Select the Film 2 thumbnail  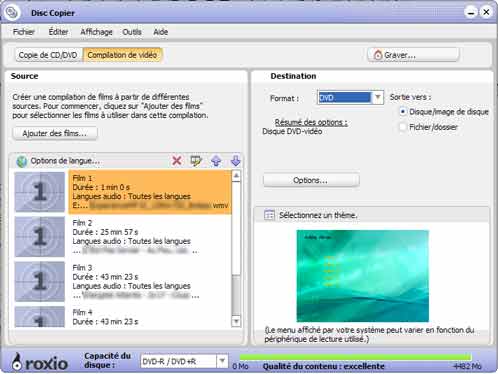click(x=40, y=237)
